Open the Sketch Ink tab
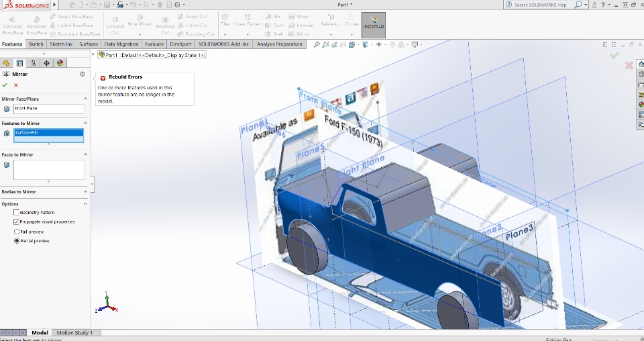644x341 pixels. pos(61,44)
